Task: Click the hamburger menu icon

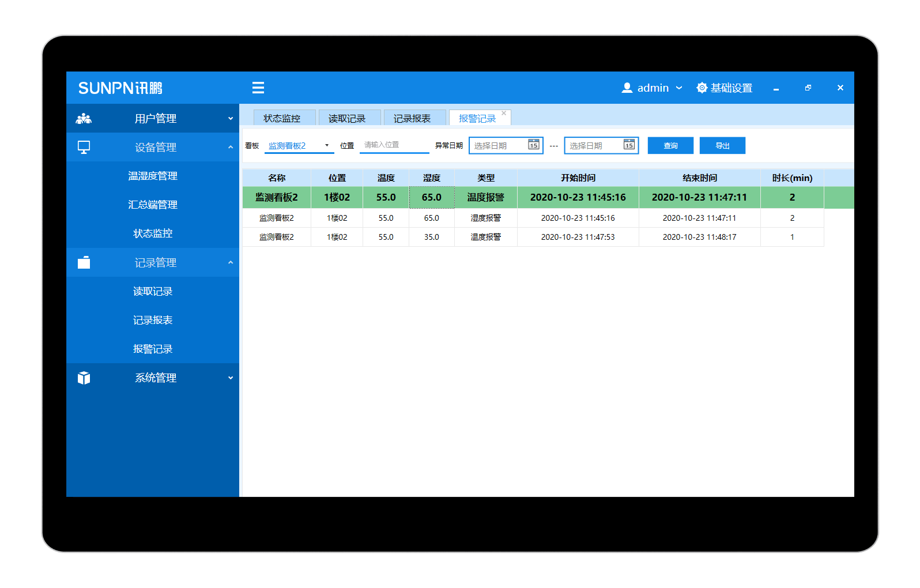Action: click(258, 88)
